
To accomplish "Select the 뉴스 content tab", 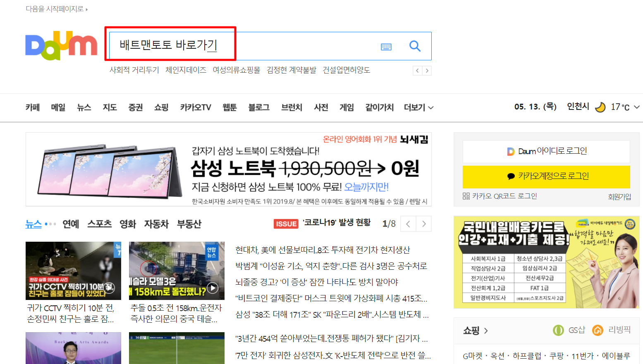I will (33, 224).
